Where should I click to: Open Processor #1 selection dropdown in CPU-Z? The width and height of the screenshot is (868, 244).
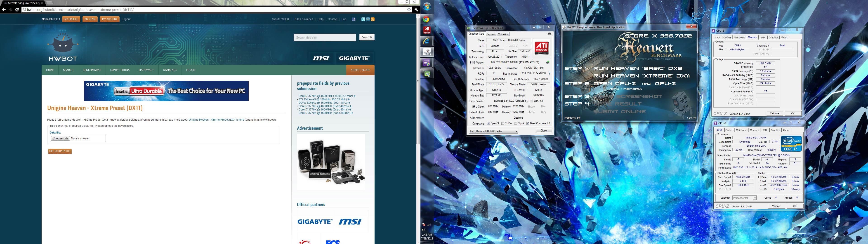tap(744, 198)
